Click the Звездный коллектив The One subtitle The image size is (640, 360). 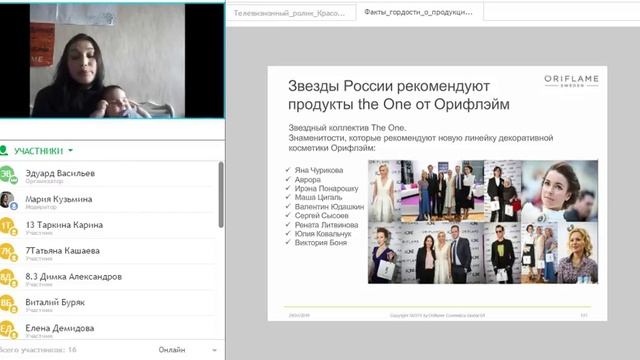click(347, 128)
